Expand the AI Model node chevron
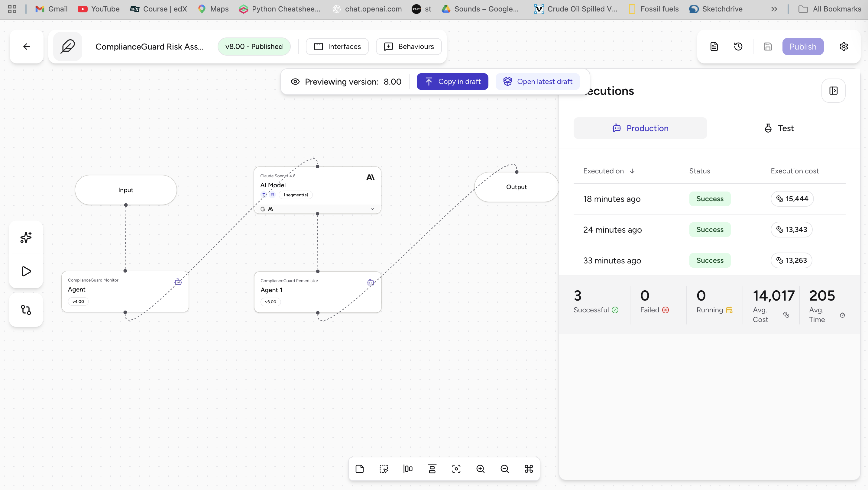The height and width of the screenshot is (490, 868). pyautogui.click(x=372, y=209)
